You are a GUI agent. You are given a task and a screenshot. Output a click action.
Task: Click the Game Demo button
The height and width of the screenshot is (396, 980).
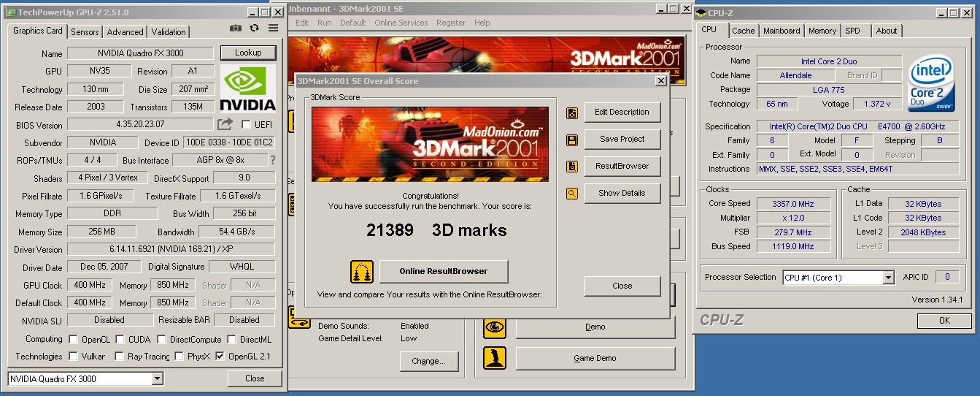(595, 358)
